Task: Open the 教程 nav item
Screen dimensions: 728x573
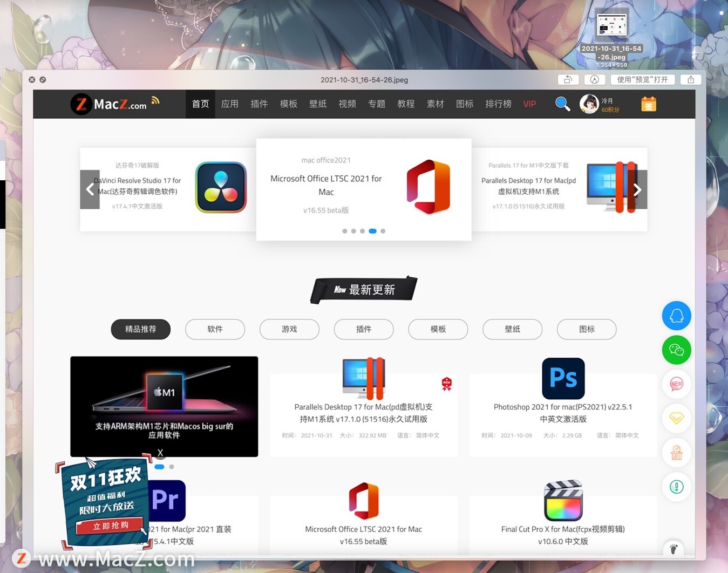Action: pyautogui.click(x=406, y=104)
